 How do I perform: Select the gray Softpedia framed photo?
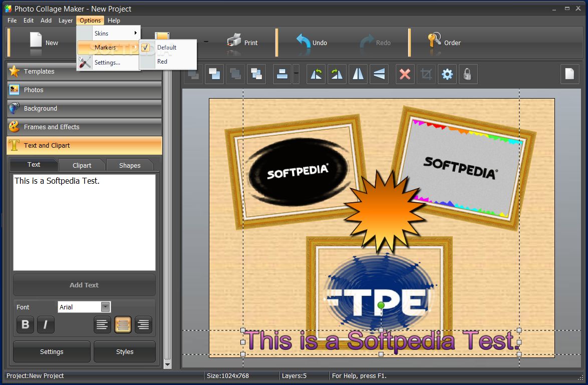463,168
